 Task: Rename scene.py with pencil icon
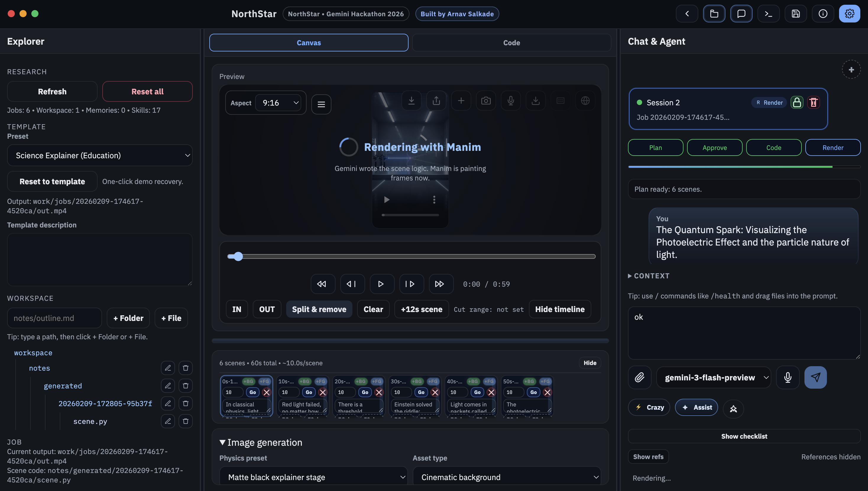[x=168, y=421]
